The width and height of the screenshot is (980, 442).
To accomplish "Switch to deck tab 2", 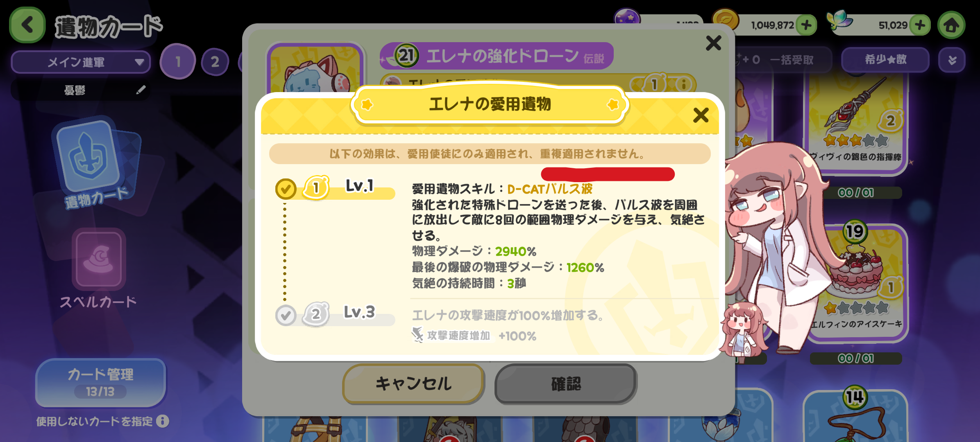I will coord(215,62).
